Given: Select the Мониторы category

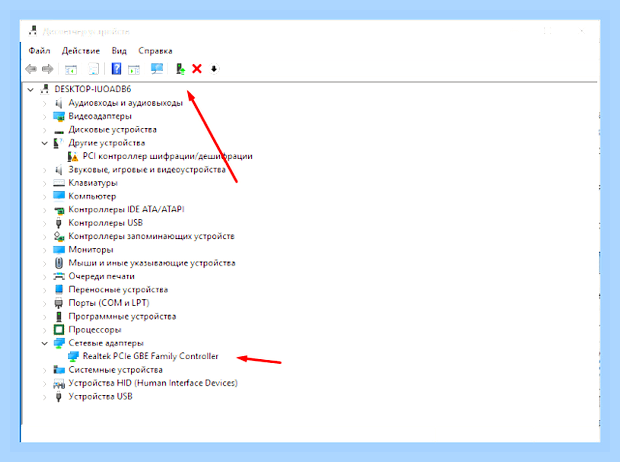Looking at the screenshot, I should click(91, 250).
